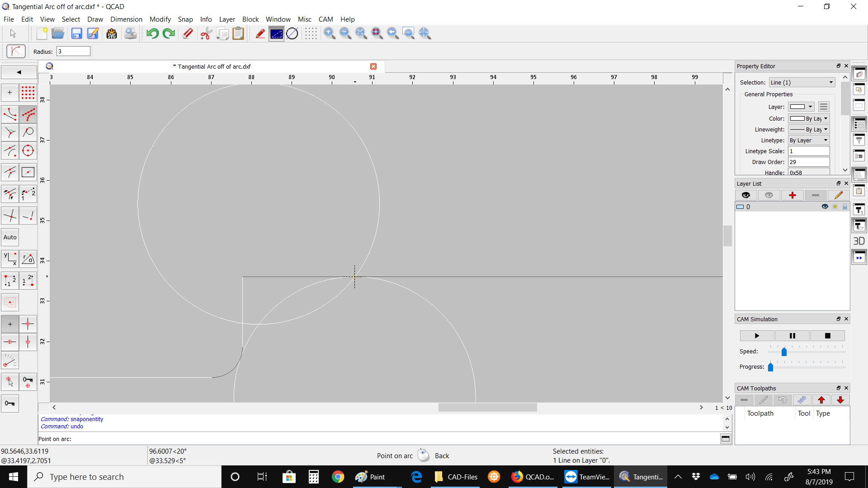This screenshot has height=488, width=868.
Task: Open the Dimension menu
Action: click(x=126, y=19)
